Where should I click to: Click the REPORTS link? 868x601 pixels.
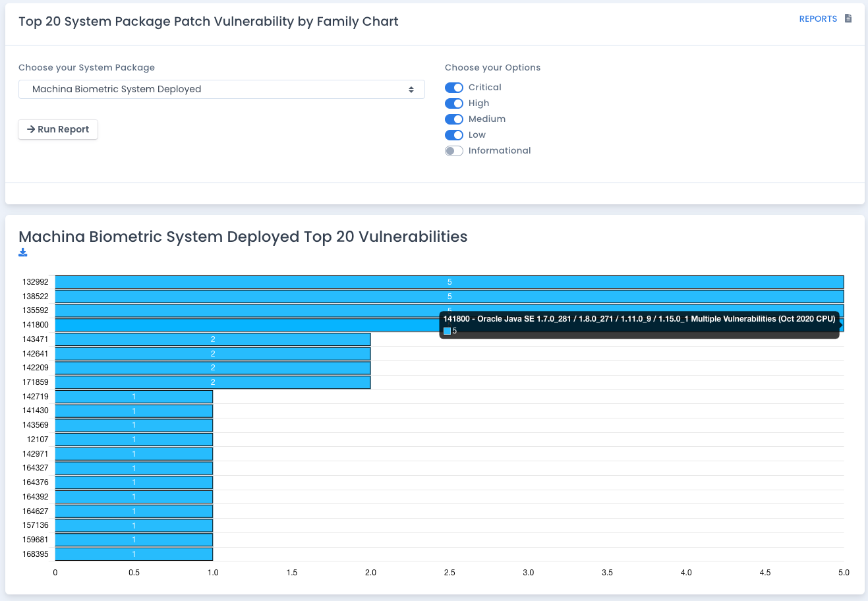click(818, 19)
